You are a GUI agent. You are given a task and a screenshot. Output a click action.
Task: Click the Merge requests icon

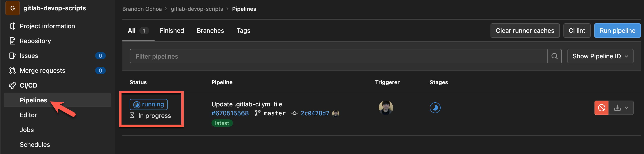(x=13, y=70)
